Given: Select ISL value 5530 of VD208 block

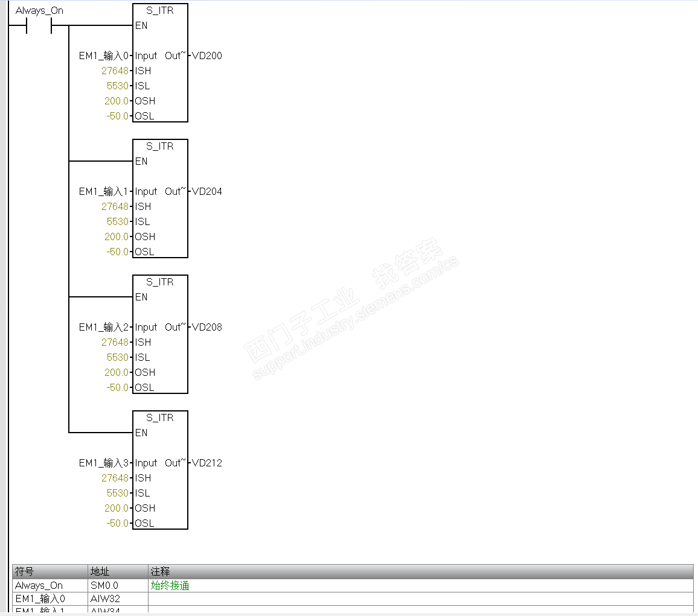Looking at the screenshot, I should [x=118, y=357].
